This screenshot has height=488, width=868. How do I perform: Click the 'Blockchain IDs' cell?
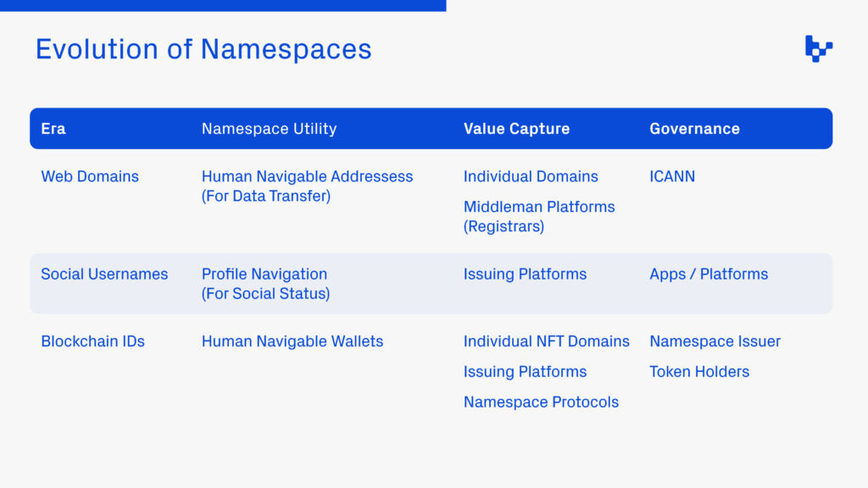click(92, 341)
